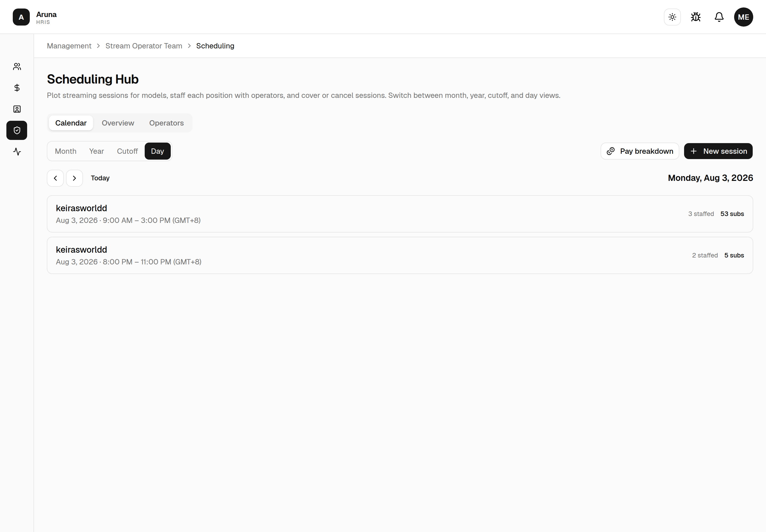This screenshot has width=766, height=532.
Task: Open the people sidebar icon
Action: 17,67
